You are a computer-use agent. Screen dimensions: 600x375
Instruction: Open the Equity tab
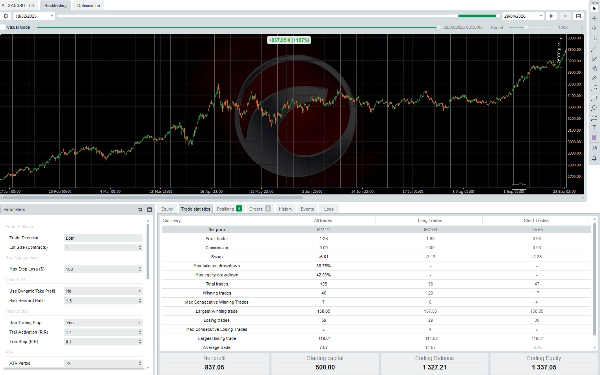pyautogui.click(x=167, y=209)
